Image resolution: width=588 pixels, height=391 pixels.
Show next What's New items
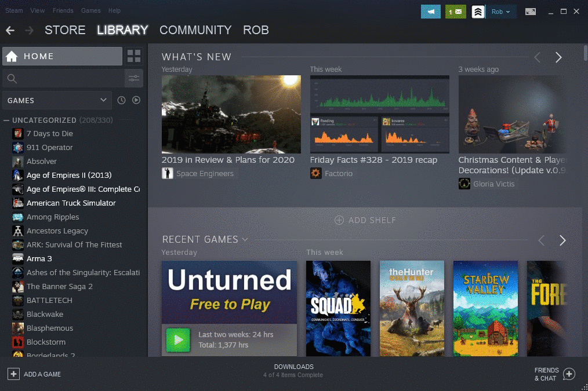click(558, 57)
